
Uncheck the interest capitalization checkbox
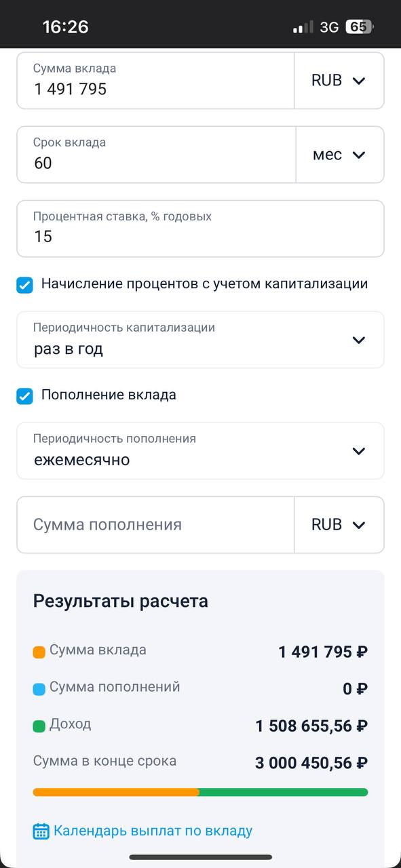click(x=25, y=285)
